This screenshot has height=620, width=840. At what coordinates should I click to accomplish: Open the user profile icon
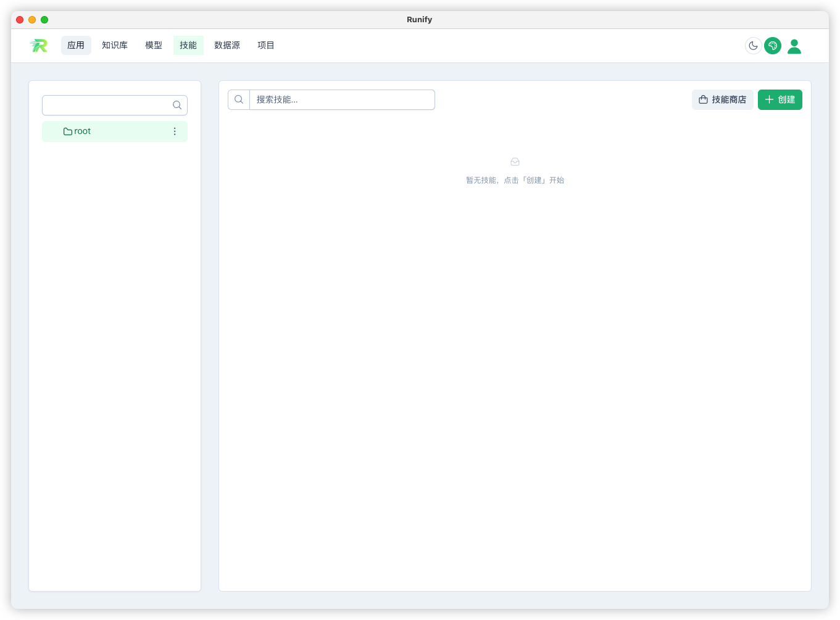pos(794,46)
